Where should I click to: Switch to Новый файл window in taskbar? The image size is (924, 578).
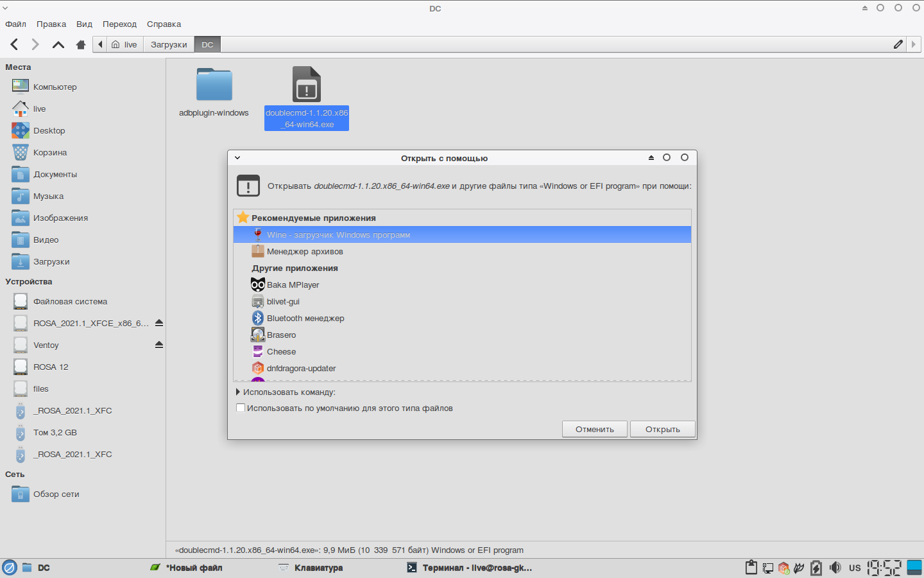[x=186, y=568]
